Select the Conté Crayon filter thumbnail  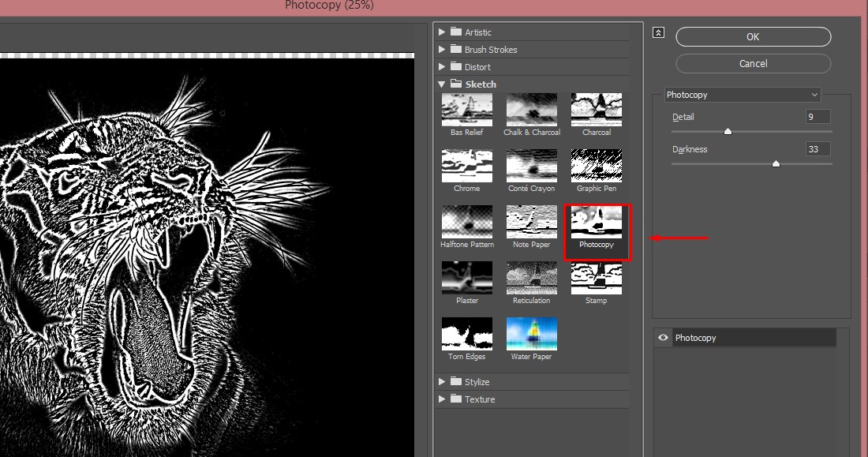(x=531, y=166)
